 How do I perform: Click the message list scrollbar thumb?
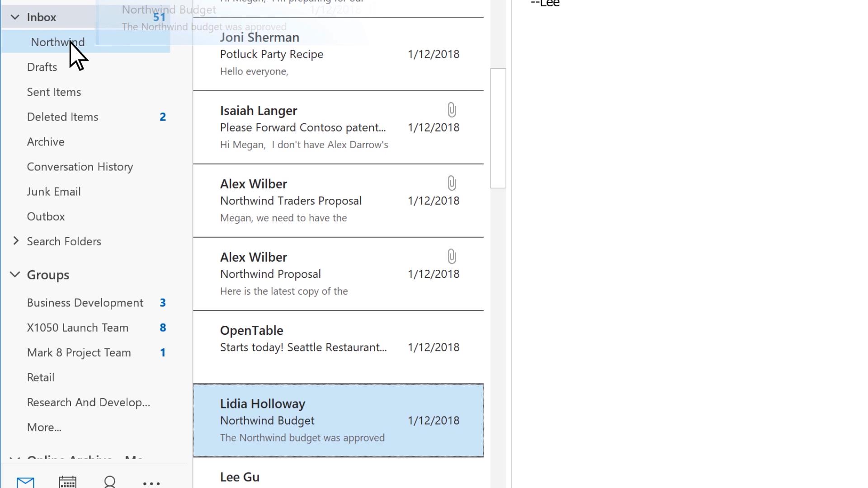coord(498,128)
